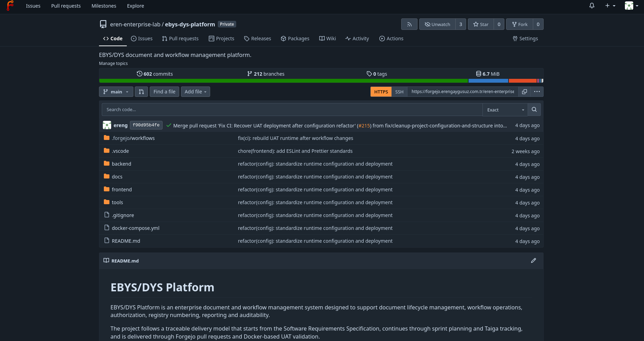The width and height of the screenshot is (644, 341).
Task: Copy the clone URL
Action: coord(525,92)
